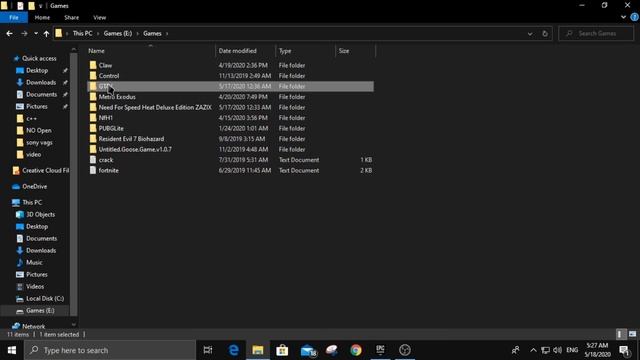Expand address bar history dropdown
The image size is (640, 360).
pos(530,33)
